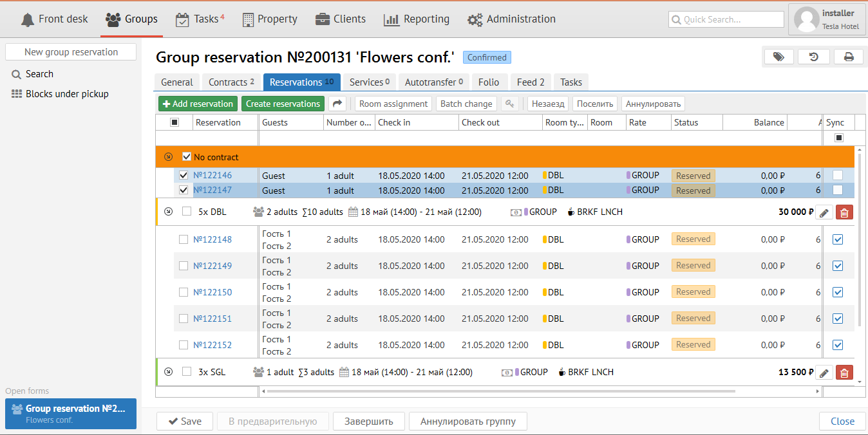Switch to the Folio tab
Image resolution: width=868 pixels, height=435 pixels.
489,82
